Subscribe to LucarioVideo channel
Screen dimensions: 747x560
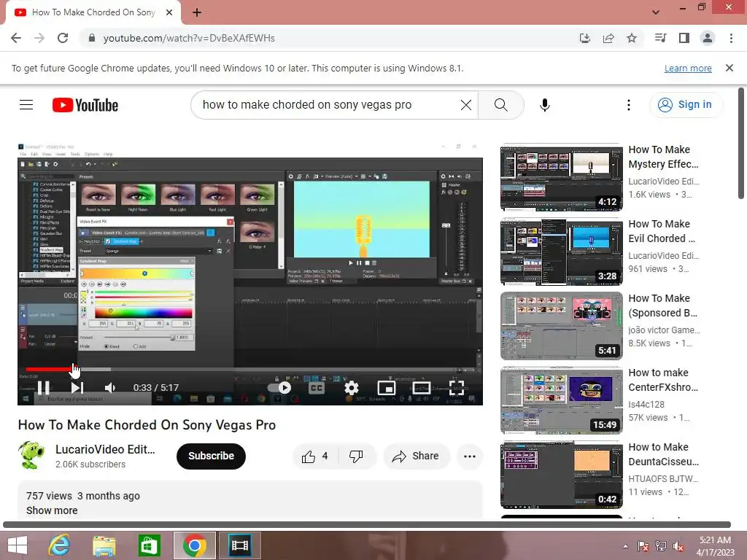(x=211, y=456)
